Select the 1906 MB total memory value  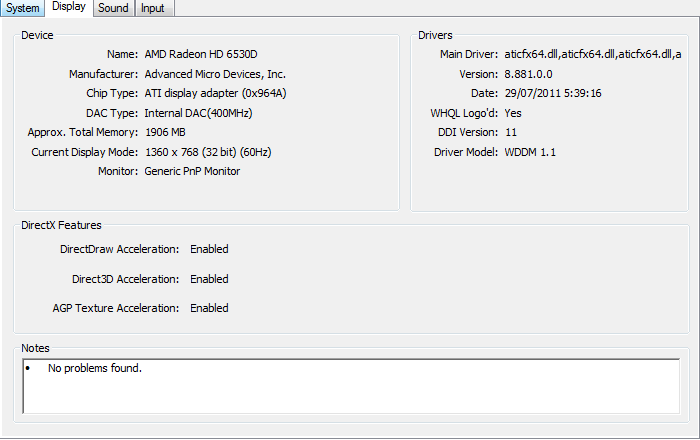167,132
